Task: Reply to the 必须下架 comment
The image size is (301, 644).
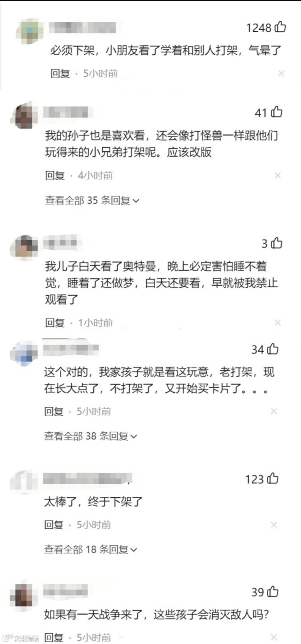Action: pyautogui.click(x=60, y=73)
